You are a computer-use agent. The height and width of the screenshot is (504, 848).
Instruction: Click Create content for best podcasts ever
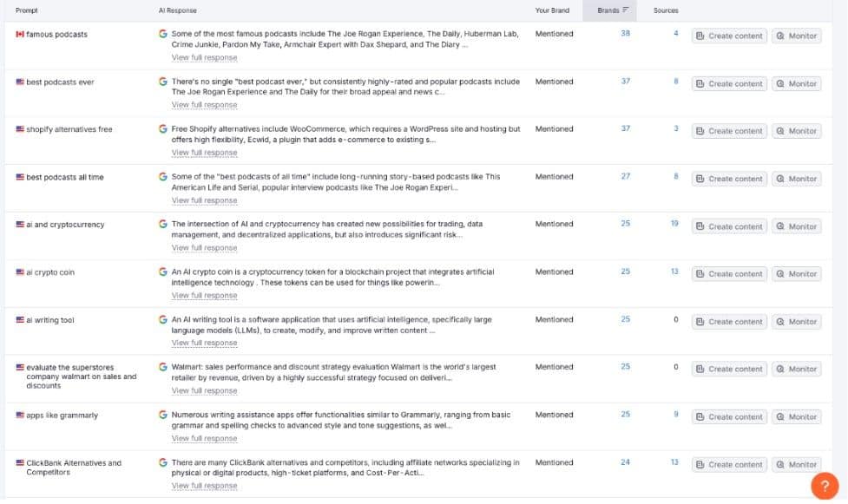point(729,84)
